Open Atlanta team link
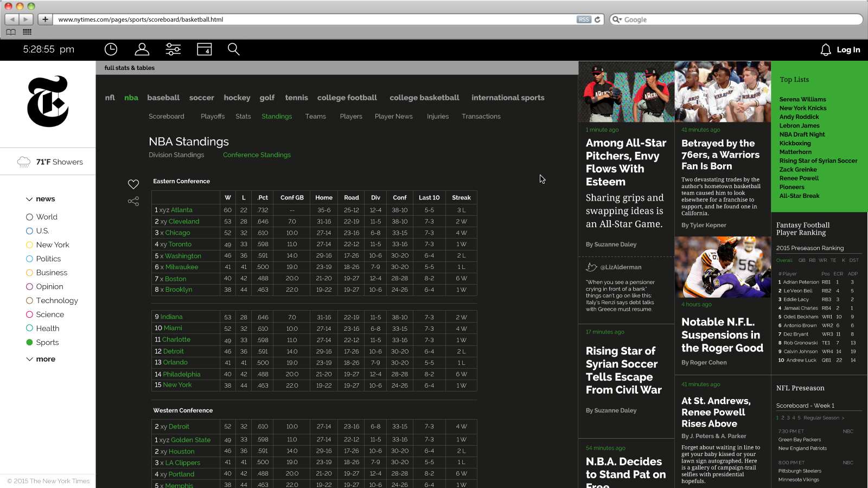 pyautogui.click(x=182, y=210)
